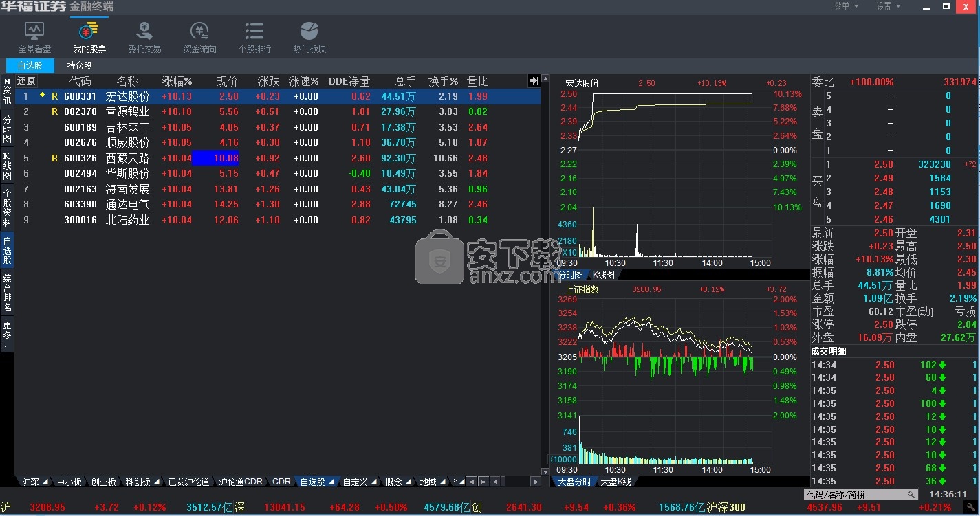The height and width of the screenshot is (516, 980).
Task: Switch index chart to 大盘K线 tab
Action: point(616,482)
